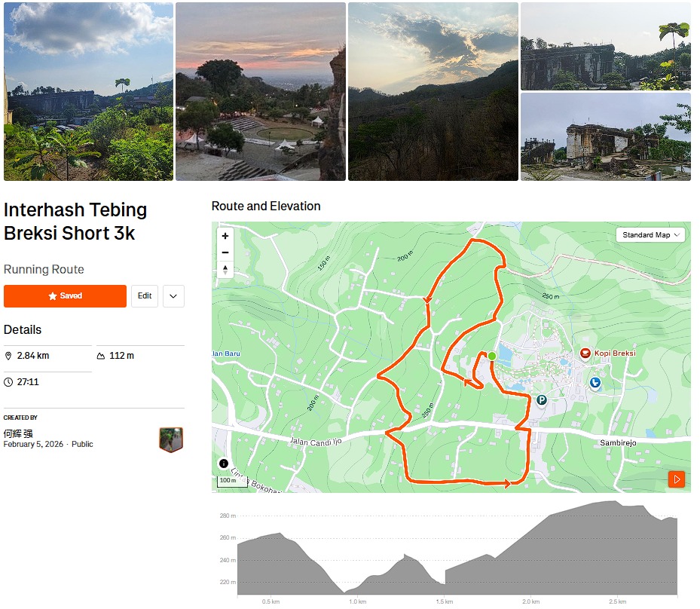This screenshot has height=609, width=700.
Task: Reset map bearing with compass button
Action: point(225,270)
